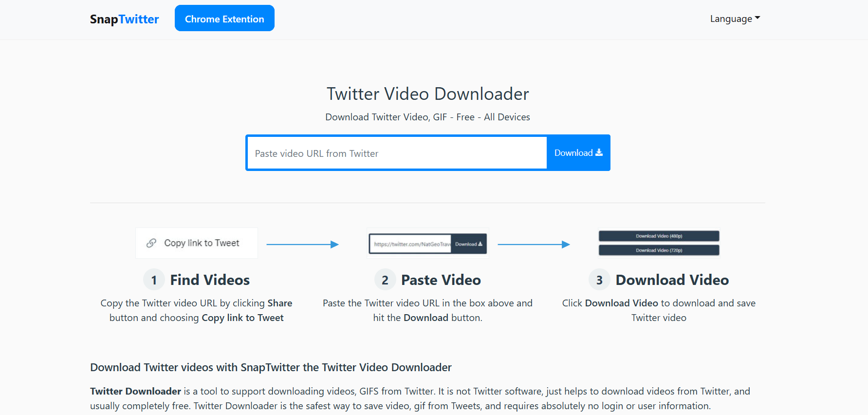Screen dimensions: 868x415
Task: Click the Copy link to Tweet illustration text
Action: click(x=202, y=243)
